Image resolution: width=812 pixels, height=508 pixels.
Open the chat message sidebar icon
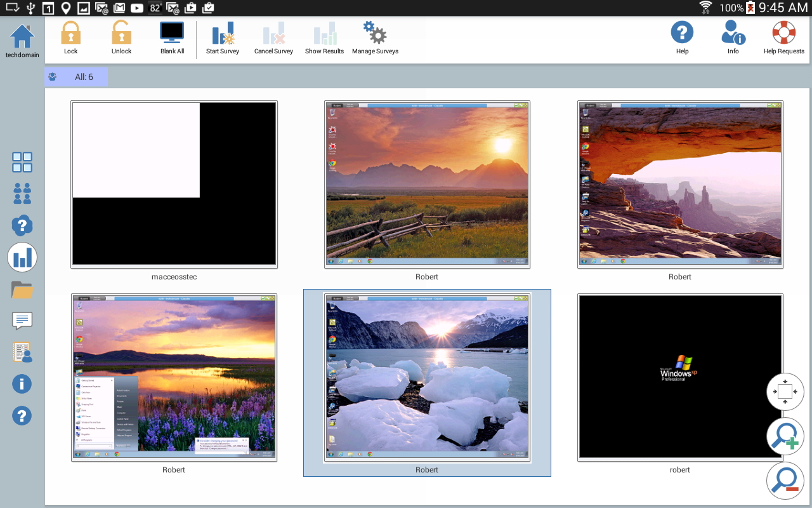(x=22, y=321)
